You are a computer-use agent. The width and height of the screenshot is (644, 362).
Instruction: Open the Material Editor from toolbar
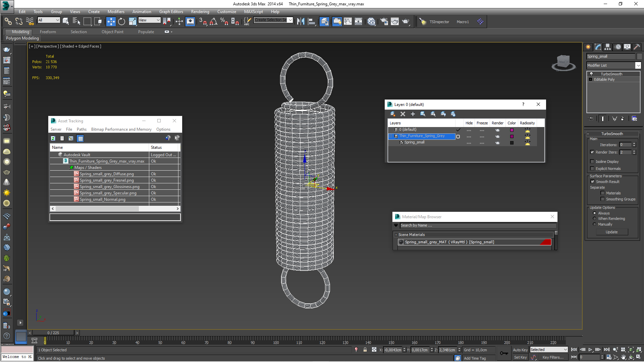click(371, 21)
